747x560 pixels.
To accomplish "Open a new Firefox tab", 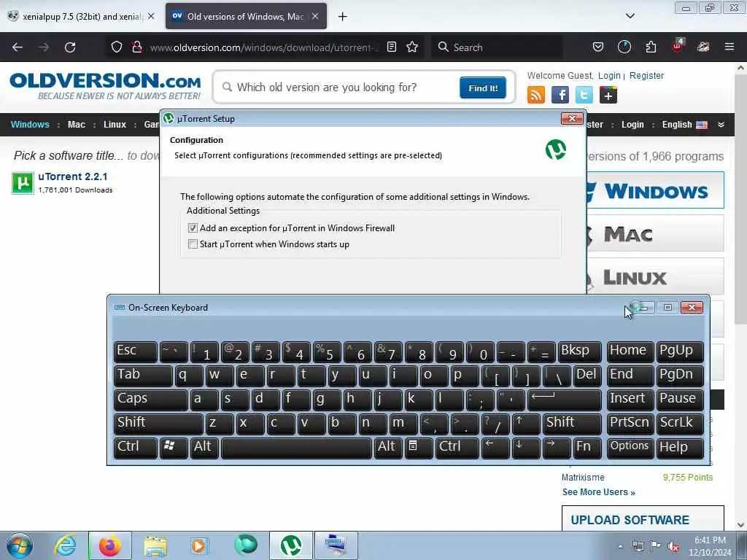I will click(x=342, y=17).
